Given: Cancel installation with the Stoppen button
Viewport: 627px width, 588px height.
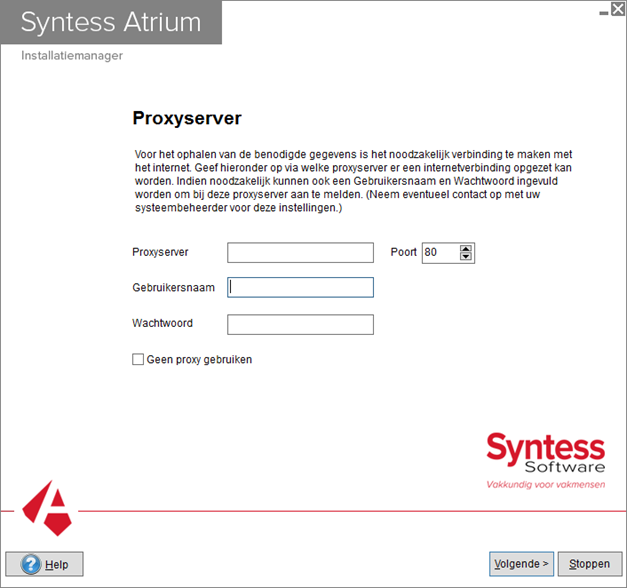Looking at the screenshot, I should tap(590, 564).
